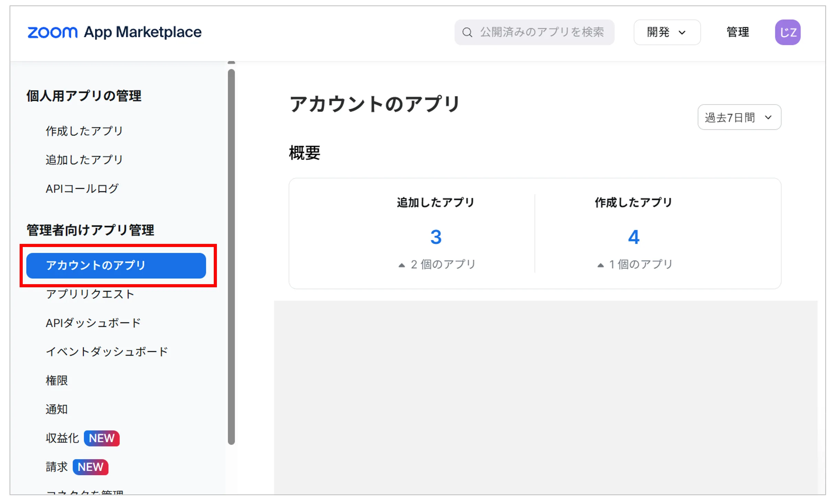Open the 開発 dropdown
Viewport: 839px width, 504px height.
(x=667, y=32)
